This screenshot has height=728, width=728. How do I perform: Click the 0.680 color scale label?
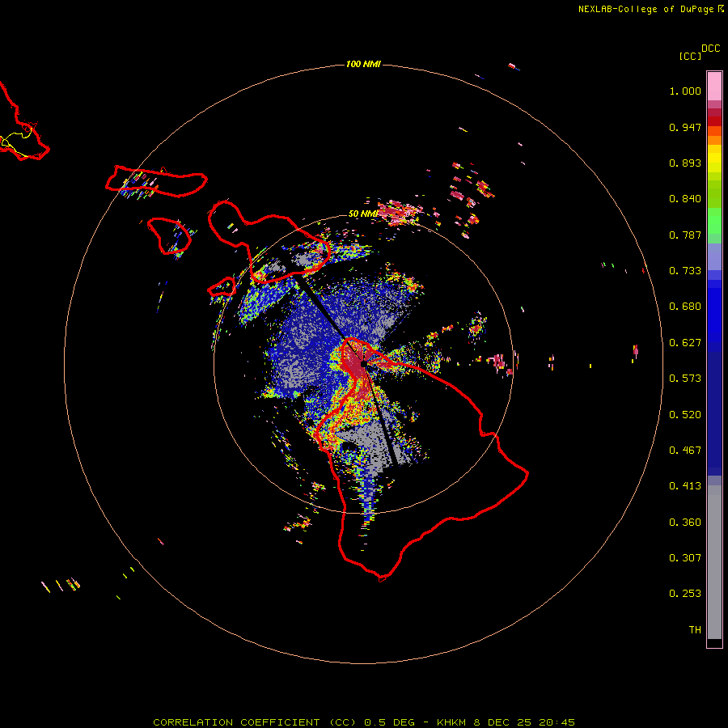tap(685, 307)
